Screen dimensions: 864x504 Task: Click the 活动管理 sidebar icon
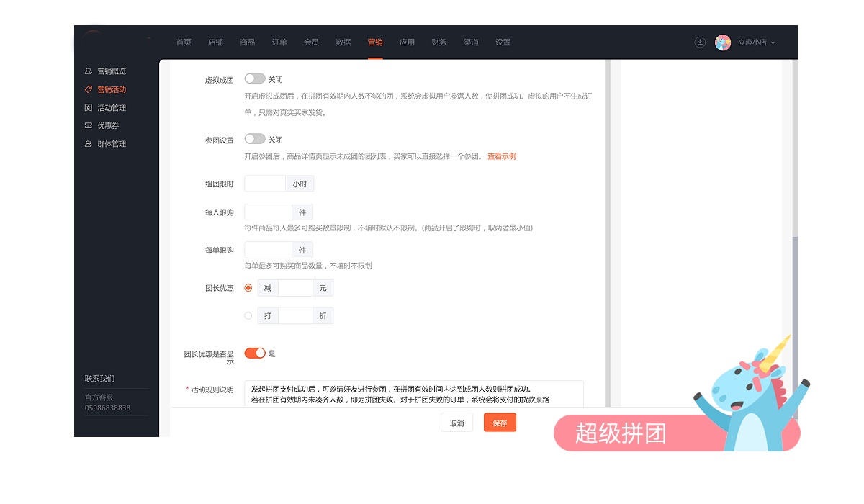coord(89,108)
